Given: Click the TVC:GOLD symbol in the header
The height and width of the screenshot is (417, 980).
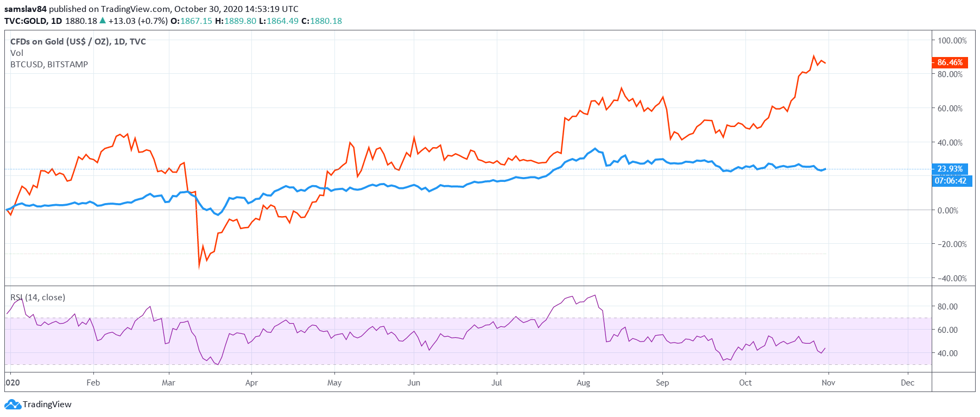Looking at the screenshot, I should [26, 21].
